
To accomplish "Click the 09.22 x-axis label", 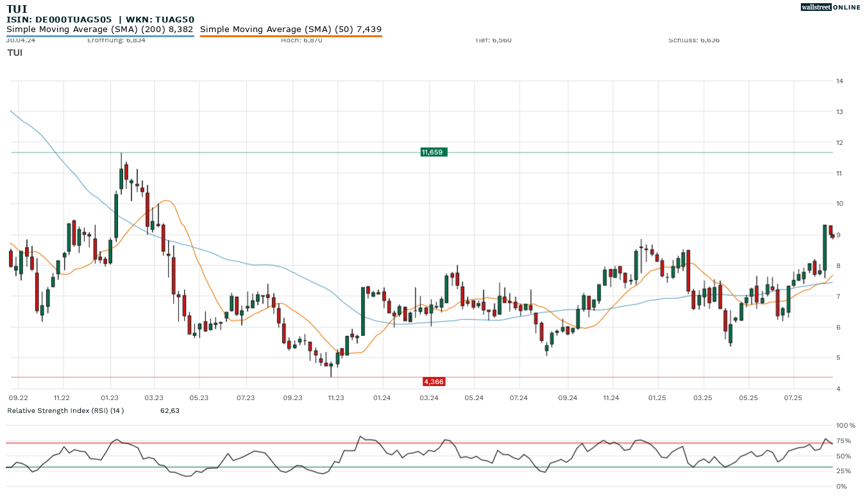I will click(19, 398).
